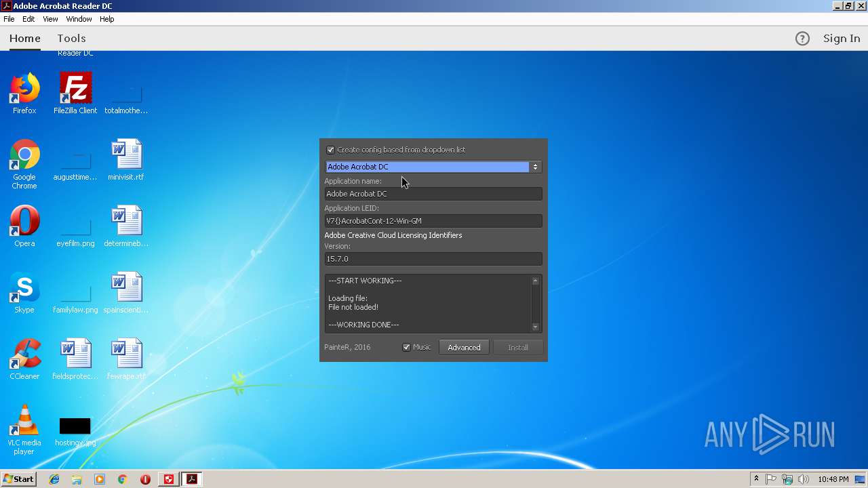Open the Help menu
Viewport: 868px width, 488px height.
(x=107, y=19)
